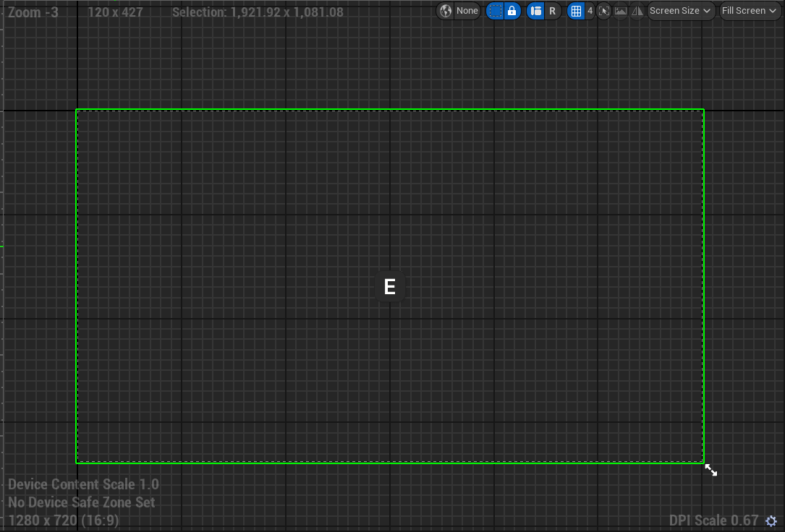
Task: Click the No Device Safe Zone Set text
Action: (x=82, y=502)
